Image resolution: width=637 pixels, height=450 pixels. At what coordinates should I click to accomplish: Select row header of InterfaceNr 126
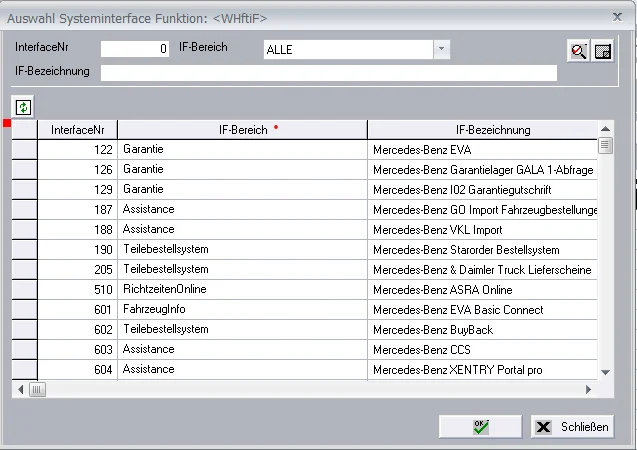point(24,169)
